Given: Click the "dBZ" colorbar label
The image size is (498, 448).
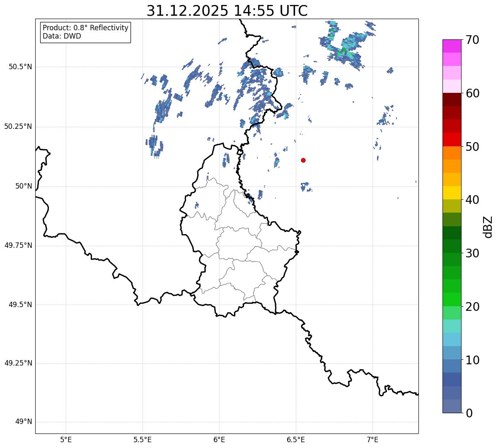Looking at the screenshot, I should point(488,227).
